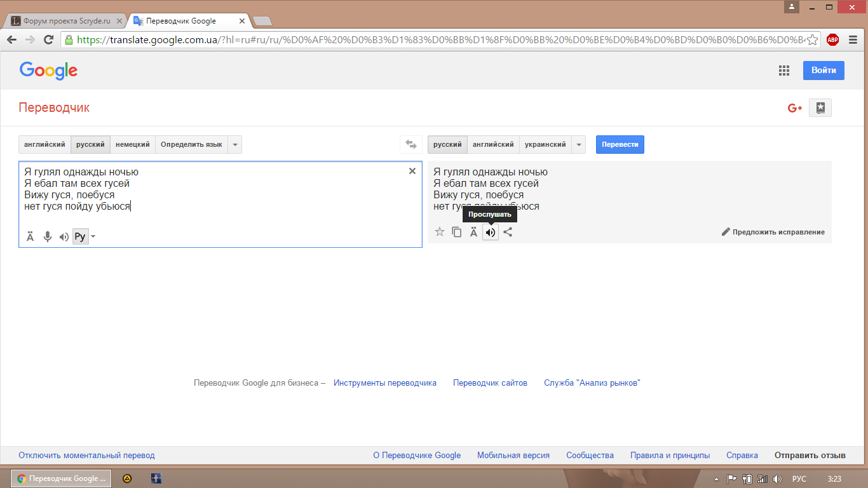Click the swap languages arrows icon
The height and width of the screenshot is (488, 868).
[x=410, y=145]
